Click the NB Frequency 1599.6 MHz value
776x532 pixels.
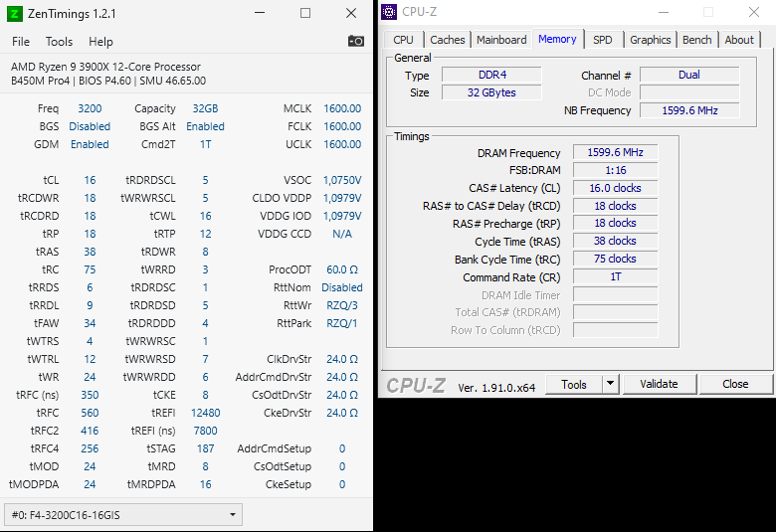click(689, 110)
